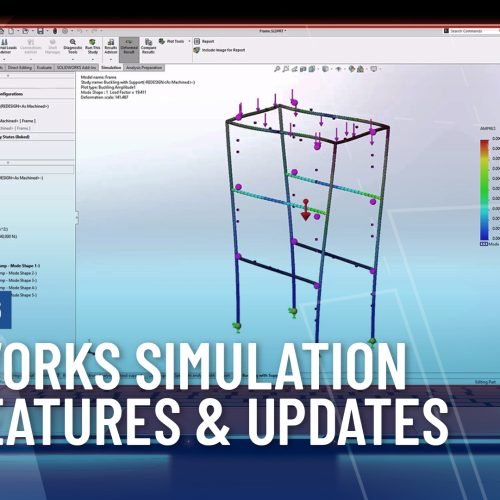Click the Search Commands field
This screenshot has height=500, width=500.
pos(473,31)
